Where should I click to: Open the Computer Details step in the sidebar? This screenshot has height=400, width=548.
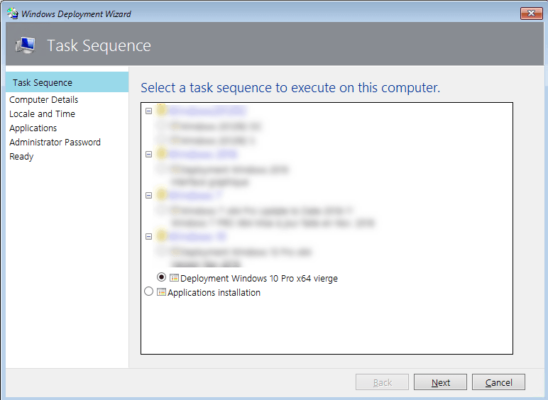click(x=44, y=100)
